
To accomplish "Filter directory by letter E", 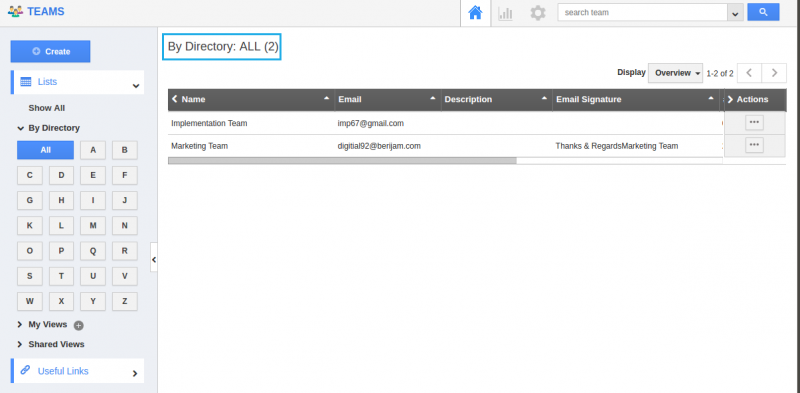I will tap(93, 176).
